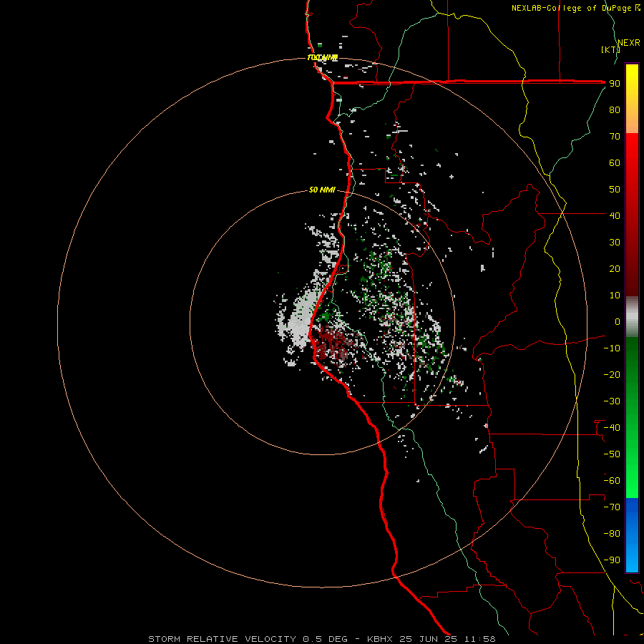
Task: Click the -20 value on the velocity scale
Action: click(x=612, y=374)
